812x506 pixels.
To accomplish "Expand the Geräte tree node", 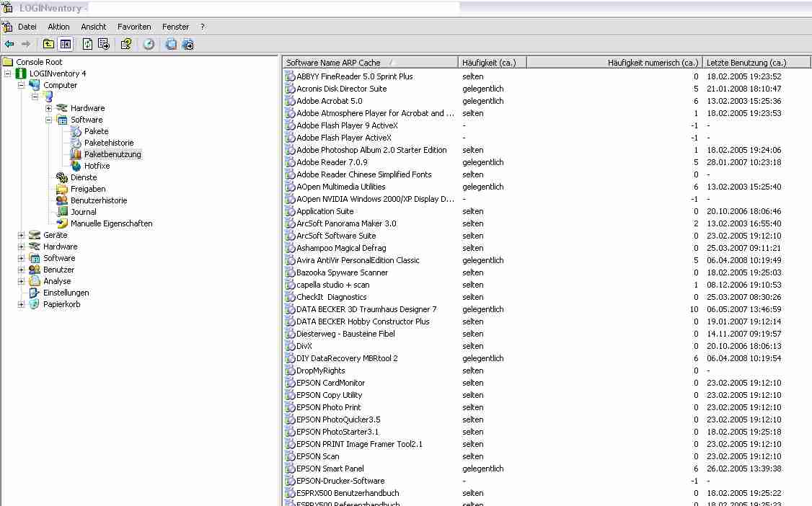I will pos(21,235).
